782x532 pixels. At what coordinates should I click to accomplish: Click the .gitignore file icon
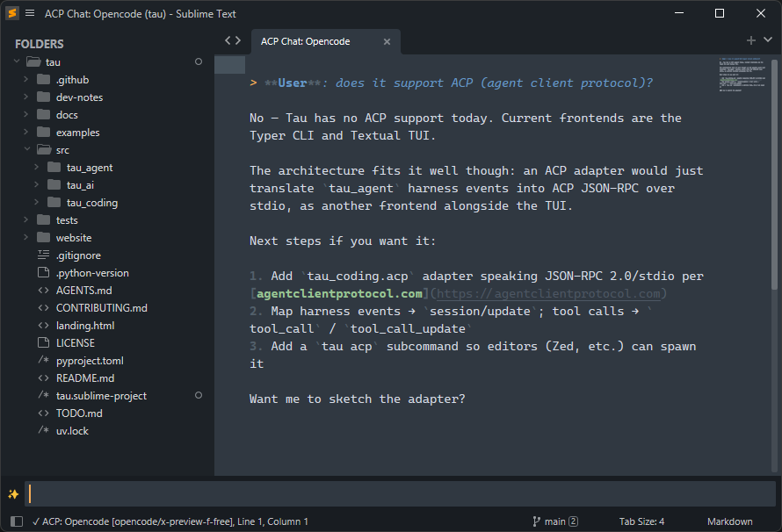pyautogui.click(x=44, y=255)
